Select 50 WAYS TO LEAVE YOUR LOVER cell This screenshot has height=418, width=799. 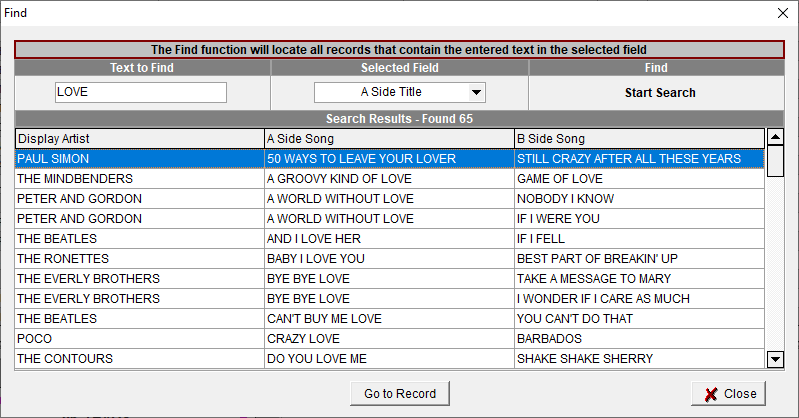(390, 159)
